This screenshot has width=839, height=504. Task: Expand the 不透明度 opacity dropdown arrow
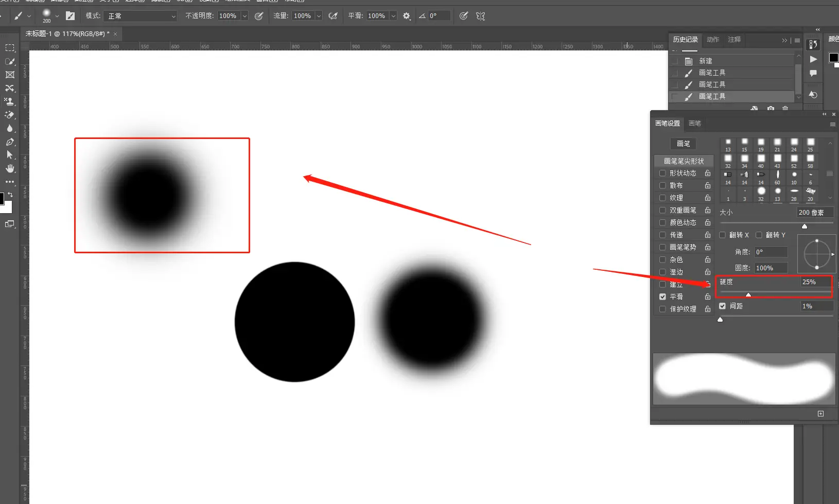tap(244, 16)
